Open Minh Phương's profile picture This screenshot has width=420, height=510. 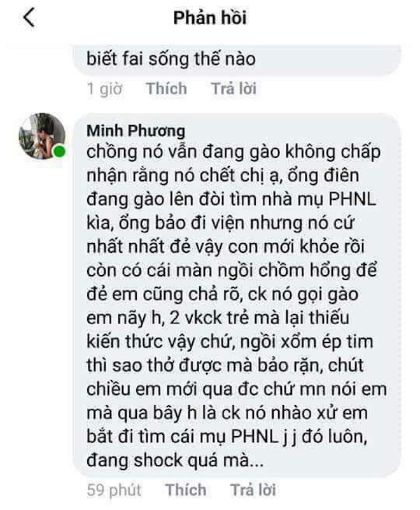point(41,136)
